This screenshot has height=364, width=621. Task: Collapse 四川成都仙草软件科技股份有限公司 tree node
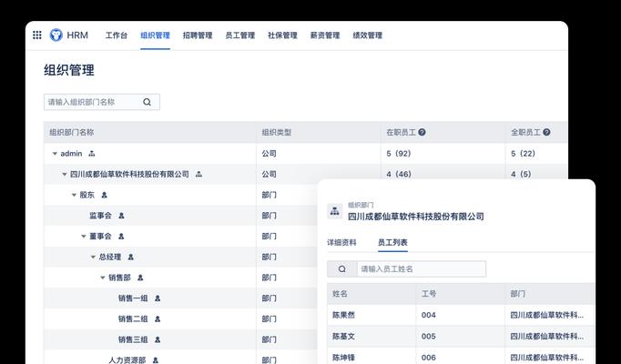64,174
